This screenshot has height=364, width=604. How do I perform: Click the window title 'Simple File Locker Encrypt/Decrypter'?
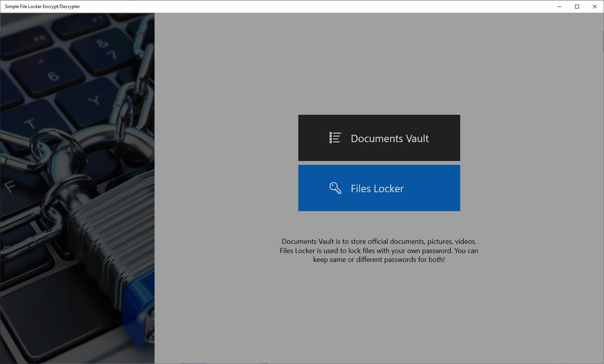click(x=42, y=7)
